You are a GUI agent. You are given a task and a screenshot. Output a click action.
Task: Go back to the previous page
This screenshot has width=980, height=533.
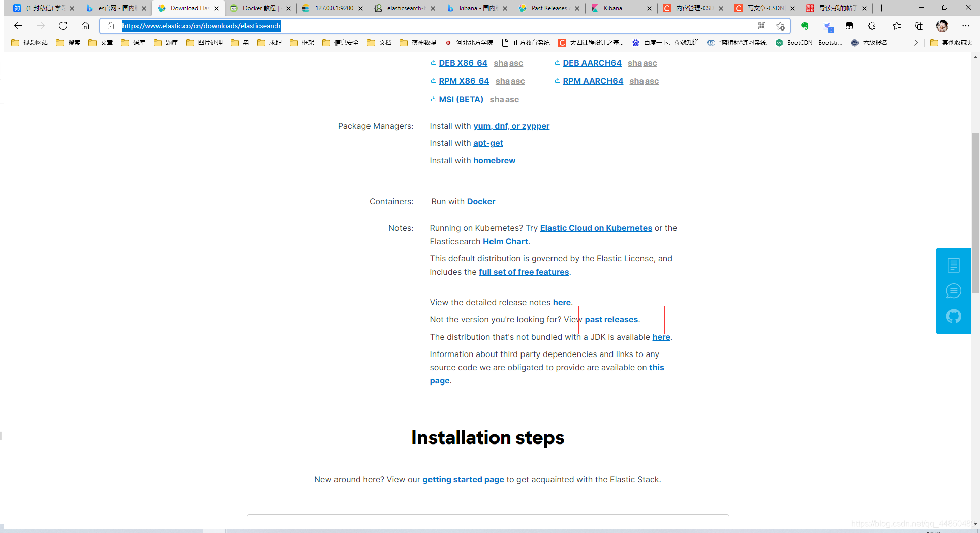(x=18, y=26)
